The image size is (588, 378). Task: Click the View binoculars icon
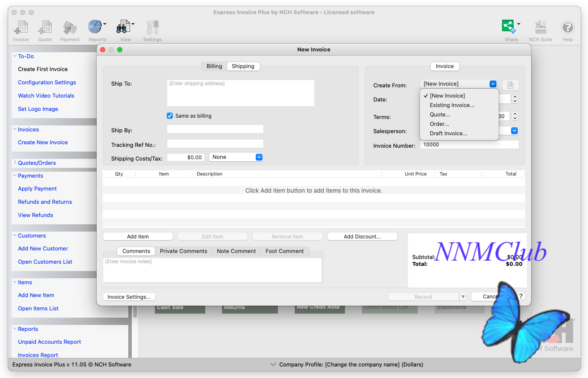pos(123,27)
